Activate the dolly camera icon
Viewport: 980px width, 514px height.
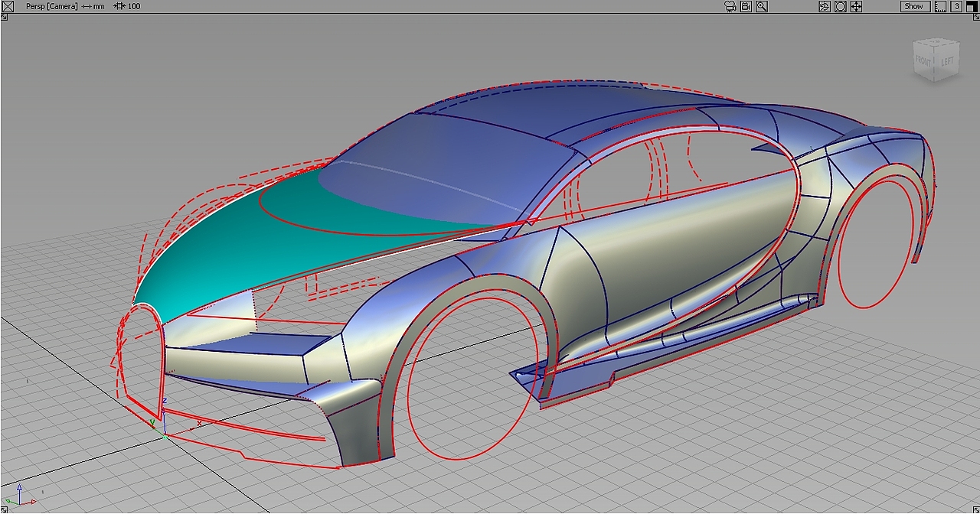tap(841, 6)
